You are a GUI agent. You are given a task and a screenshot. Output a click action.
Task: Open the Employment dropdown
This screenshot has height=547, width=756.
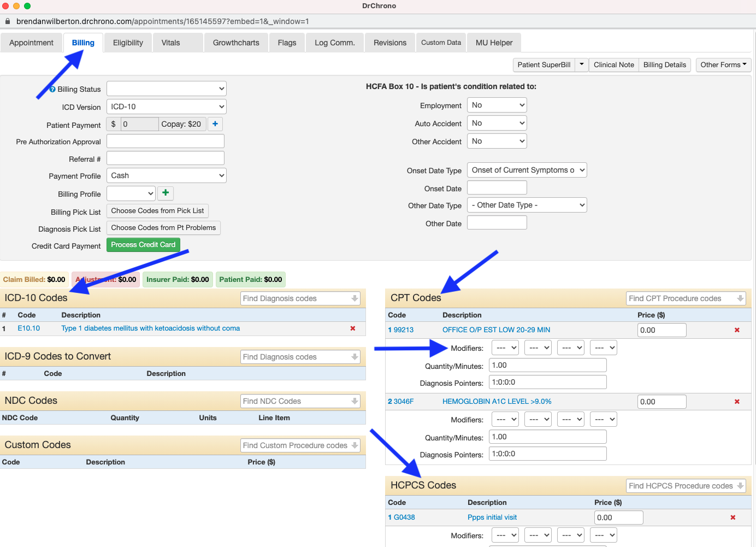[x=497, y=105]
